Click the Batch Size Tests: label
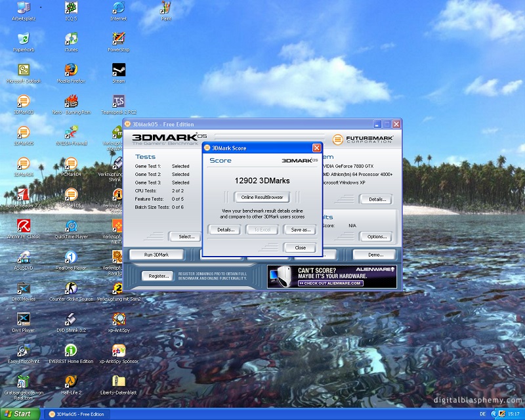 coord(152,207)
